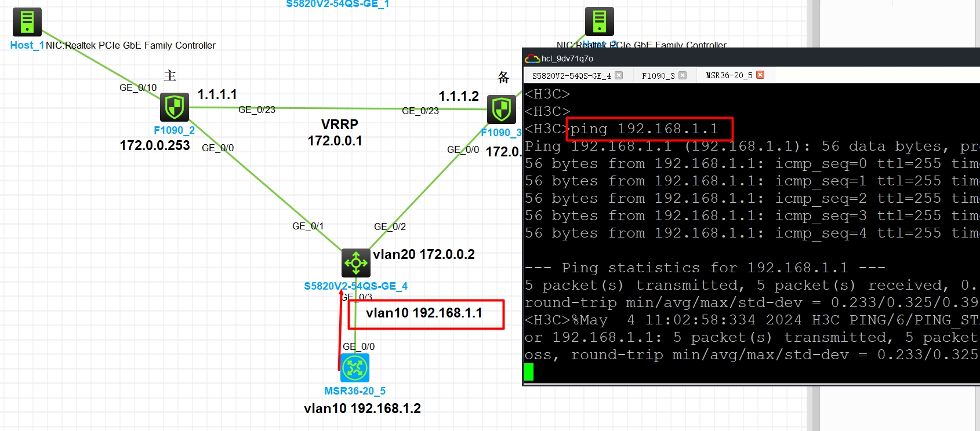The width and height of the screenshot is (980, 431).
Task: Click the GE_0/2 port label on the switch
Action: pyautogui.click(x=390, y=227)
